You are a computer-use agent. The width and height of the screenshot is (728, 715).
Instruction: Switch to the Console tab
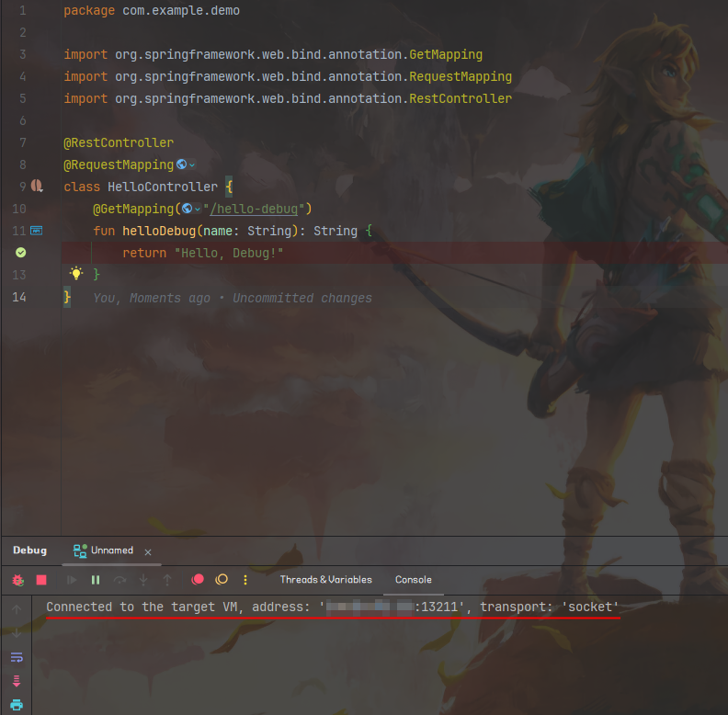[x=414, y=580]
